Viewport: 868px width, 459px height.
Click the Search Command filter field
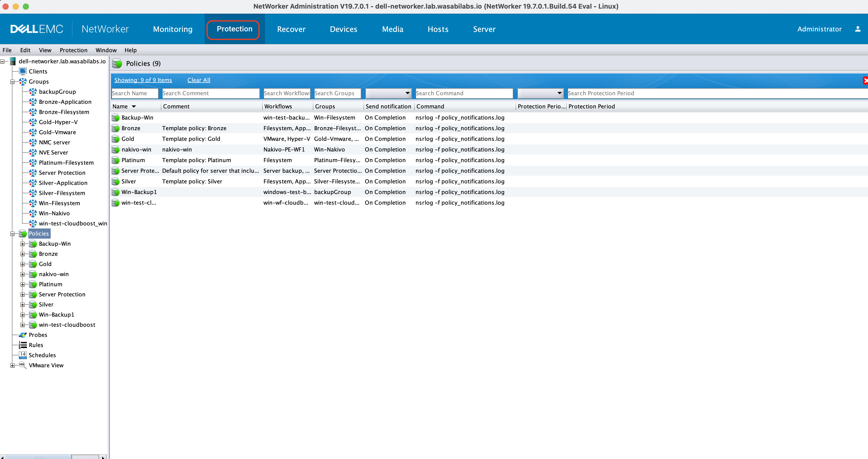tap(464, 93)
